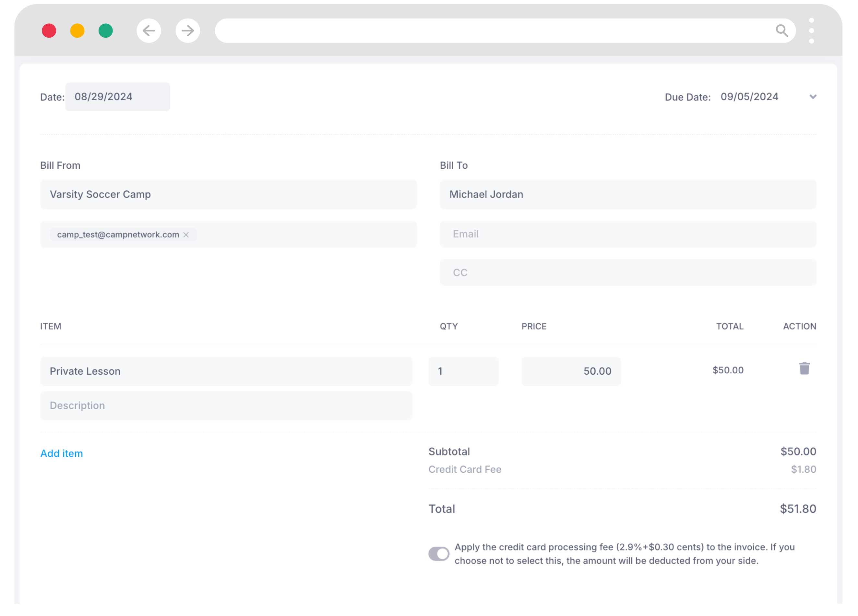Toggle credit card processing fee switch
The image size is (858, 616).
click(439, 554)
